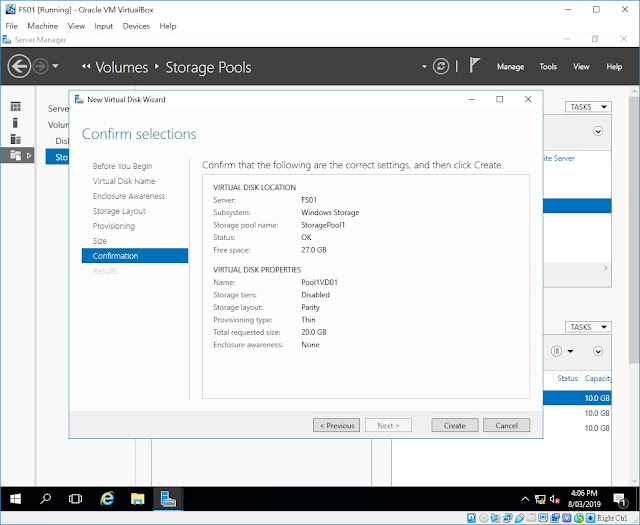Open the Windows Start menu
The width and height of the screenshot is (640, 525).
coord(16,499)
